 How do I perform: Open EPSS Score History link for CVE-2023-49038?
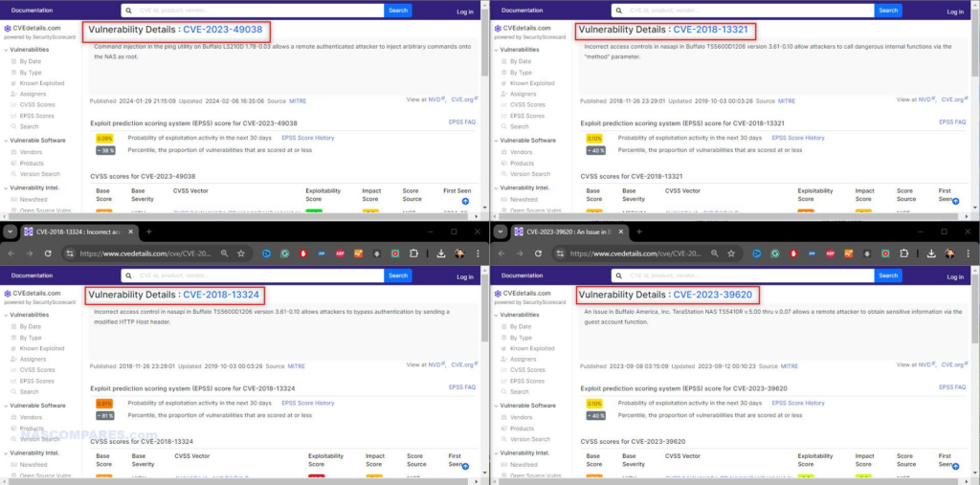coord(308,138)
